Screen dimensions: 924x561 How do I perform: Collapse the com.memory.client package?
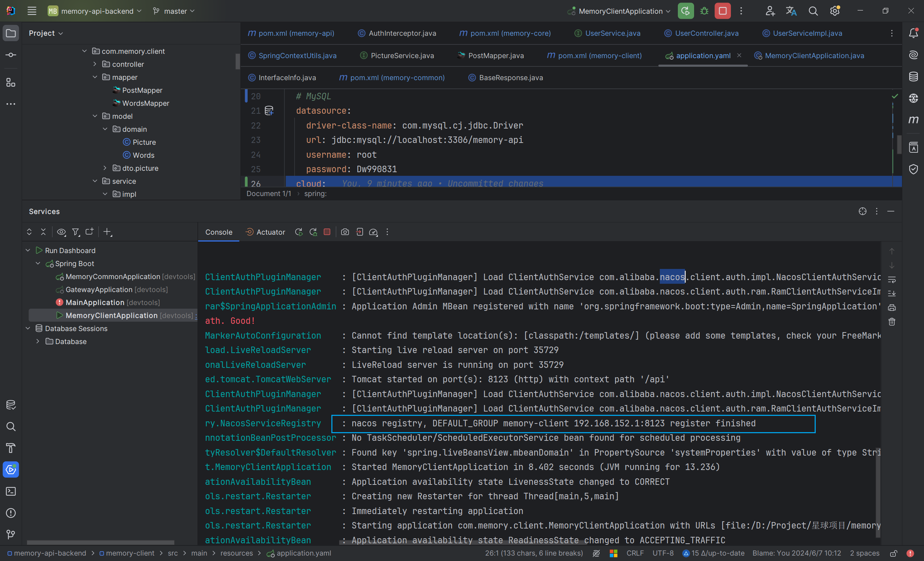(84, 51)
